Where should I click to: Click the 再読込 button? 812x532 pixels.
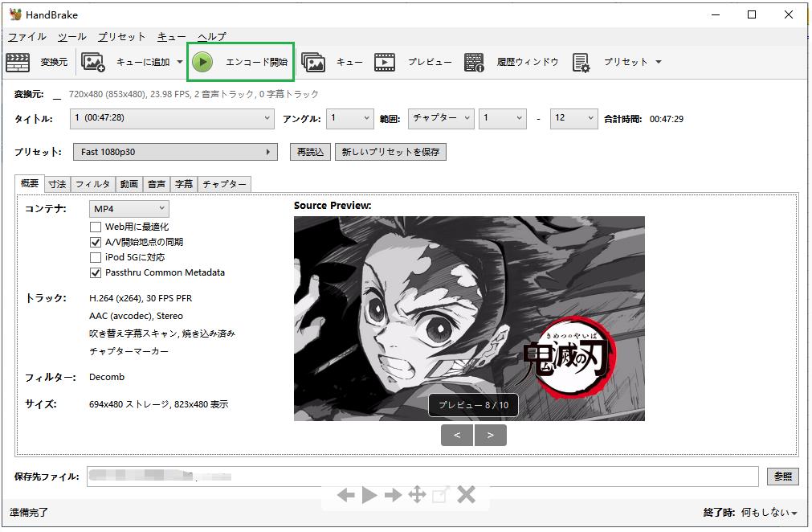[x=310, y=152]
